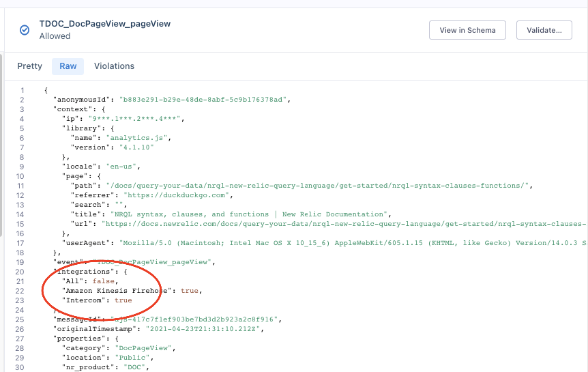
Task: Click the locale value "en-us"
Action: 121,167
